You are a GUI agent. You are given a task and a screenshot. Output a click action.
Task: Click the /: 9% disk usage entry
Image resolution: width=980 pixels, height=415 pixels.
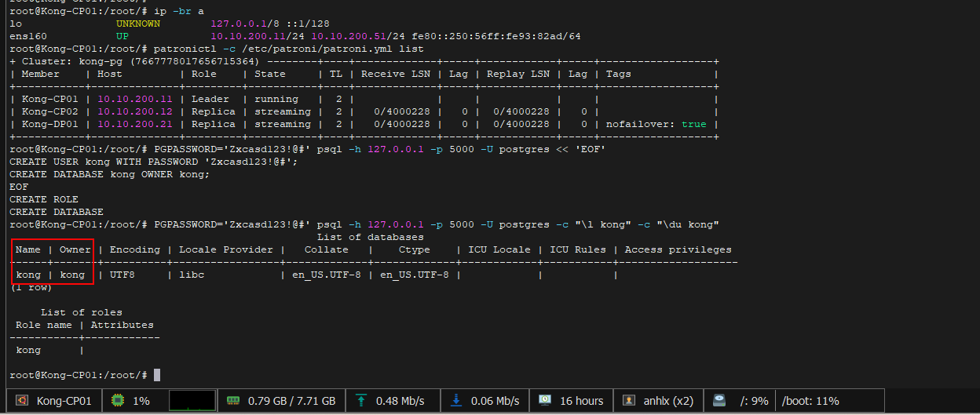click(x=755, y=401)
